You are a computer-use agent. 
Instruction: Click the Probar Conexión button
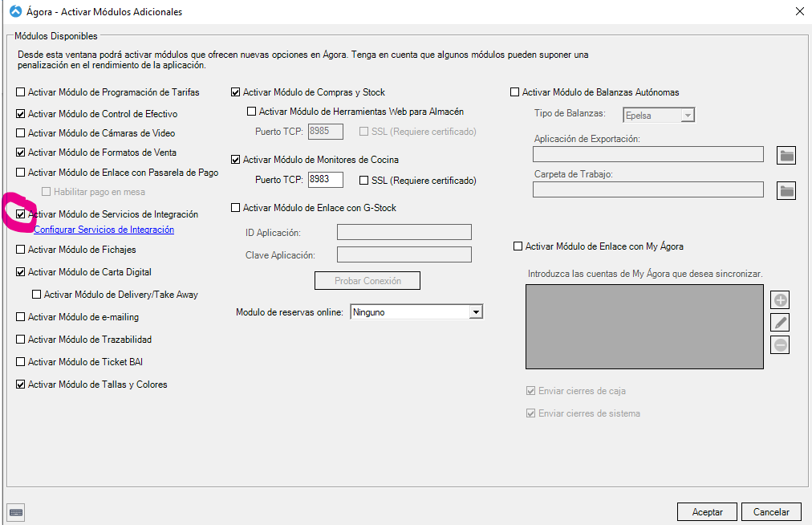tap(367, 281)
